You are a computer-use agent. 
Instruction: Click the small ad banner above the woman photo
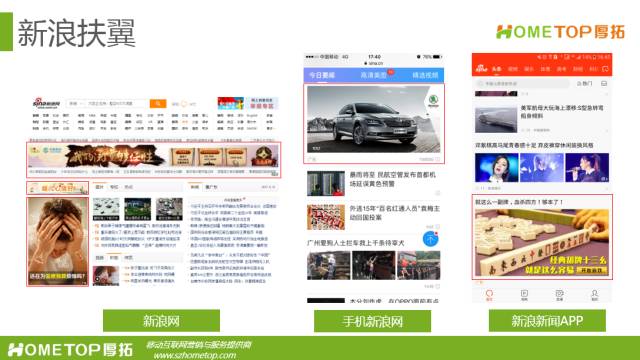coord(58,188)
